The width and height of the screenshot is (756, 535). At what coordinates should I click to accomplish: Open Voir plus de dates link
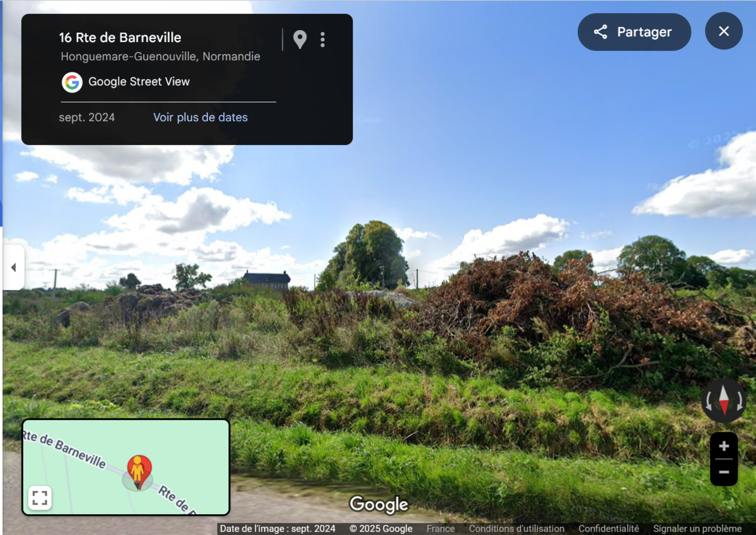pyautogui.click(x=200, y=117)
